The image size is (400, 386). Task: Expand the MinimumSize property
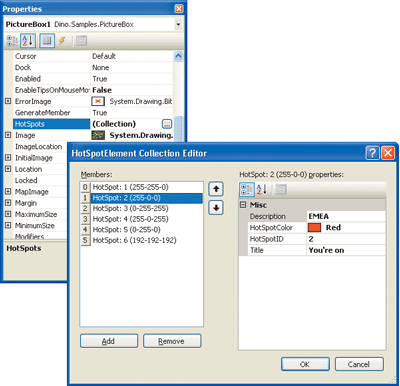pos(8,225)
